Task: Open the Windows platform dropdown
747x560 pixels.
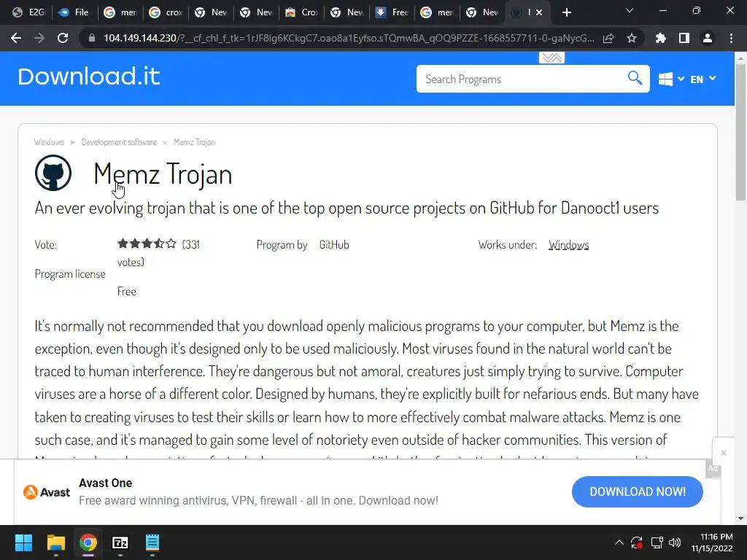Action: tap(671, 79)
